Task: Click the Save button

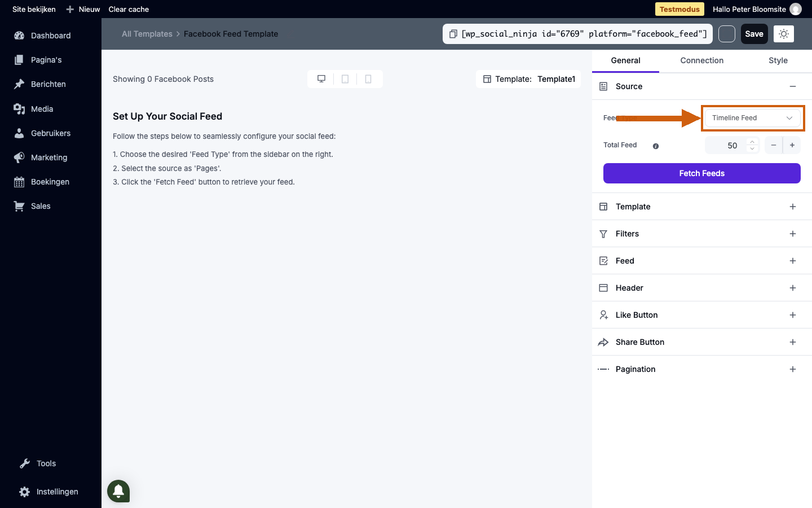Action: click(x=754, y=34)
